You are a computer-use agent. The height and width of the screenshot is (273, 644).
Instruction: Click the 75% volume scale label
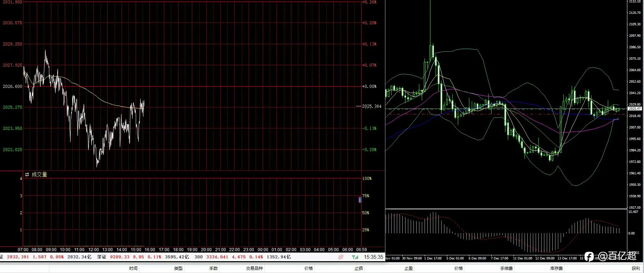366,196
